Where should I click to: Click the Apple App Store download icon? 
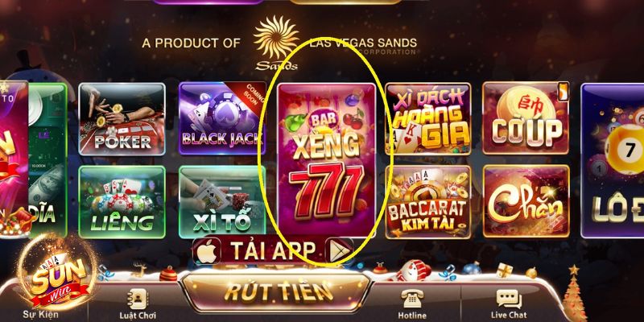pos(207,250)
